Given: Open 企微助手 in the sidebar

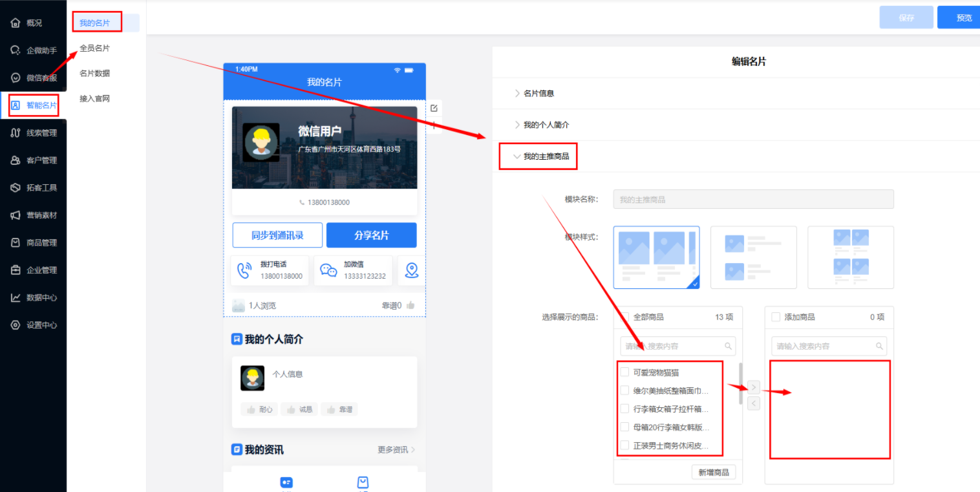Looking at the screenshot, I should click(x=33, y=50).
